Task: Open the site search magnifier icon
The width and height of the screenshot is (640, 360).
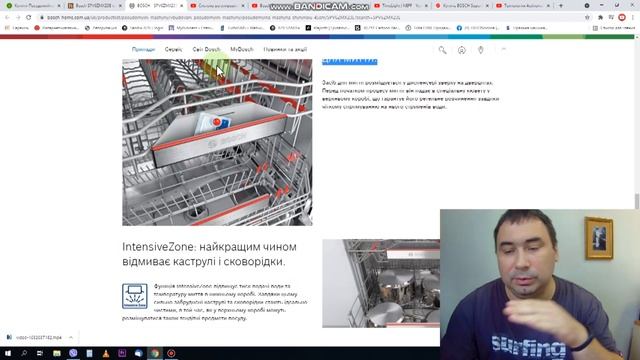Action: [x=442, y=50]
